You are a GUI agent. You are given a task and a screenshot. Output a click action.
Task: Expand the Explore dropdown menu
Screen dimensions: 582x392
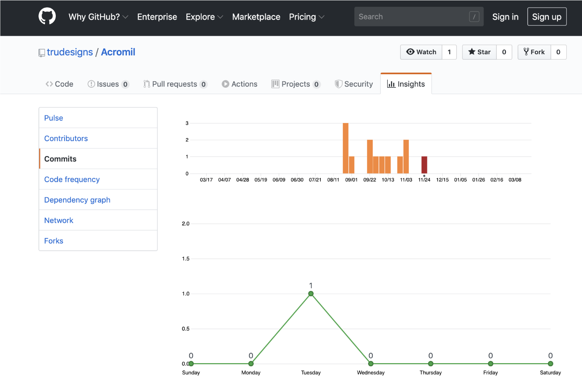point(204,17)
